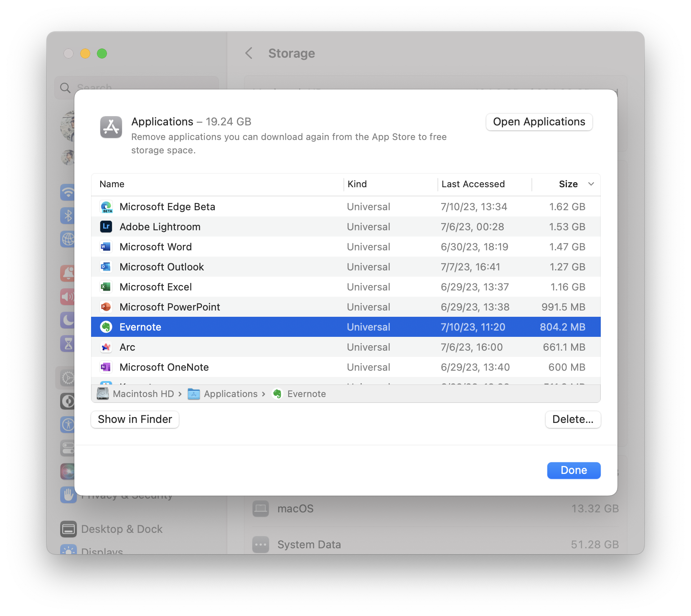Select the Microsoft Edge Beta app icon
The width and height of the screenshot is (691, 616).
[x=106, y=207]
